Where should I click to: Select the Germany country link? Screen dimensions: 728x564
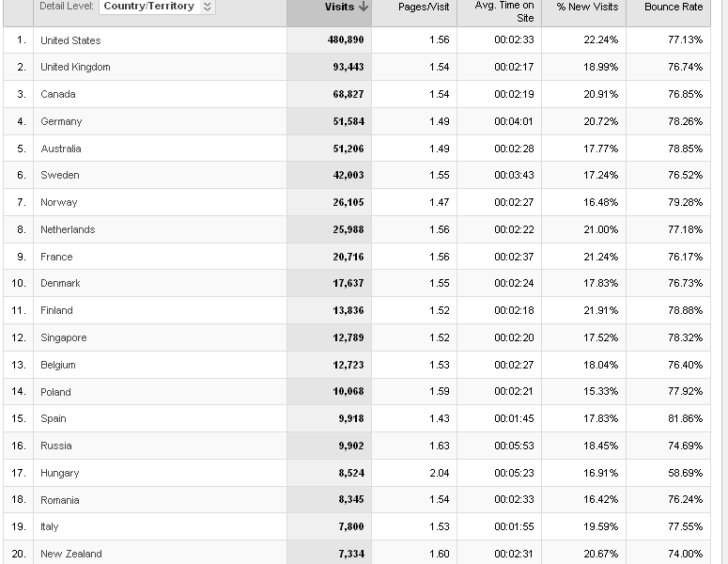(x=61, y=121)
